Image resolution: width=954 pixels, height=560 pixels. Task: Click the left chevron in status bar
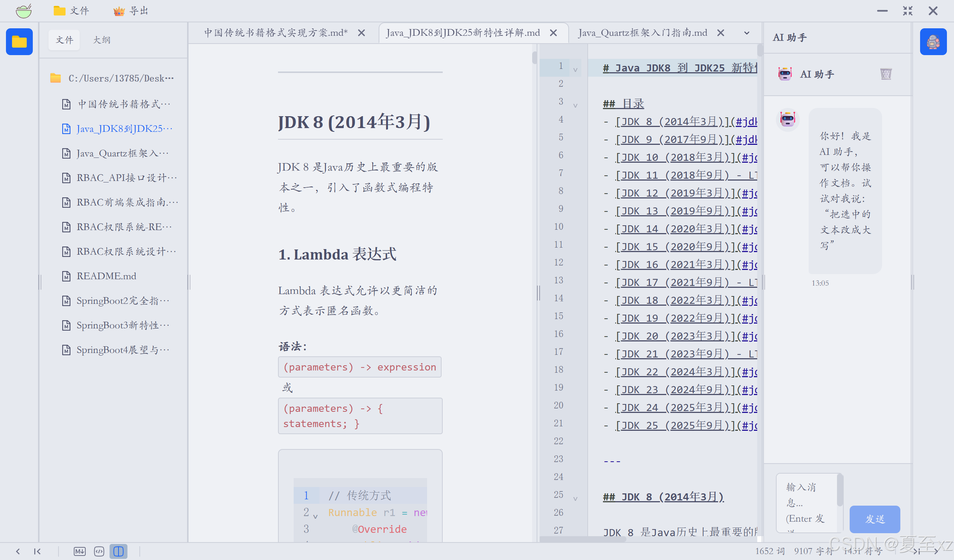coord(18,551)
